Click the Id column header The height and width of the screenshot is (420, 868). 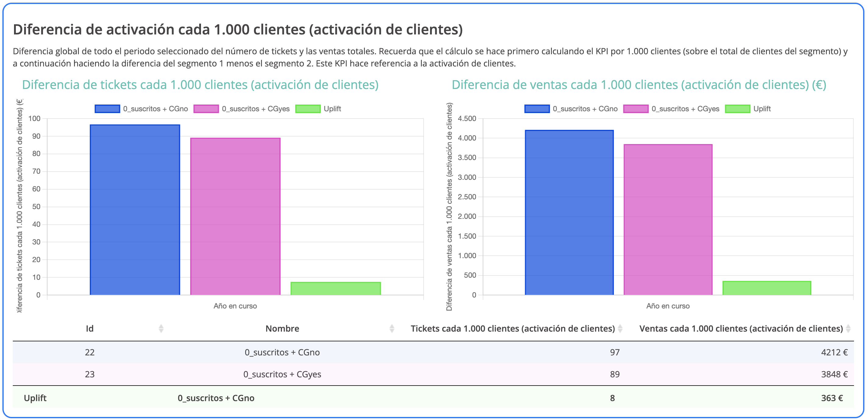pyautogui.click(x=90, y=329)
